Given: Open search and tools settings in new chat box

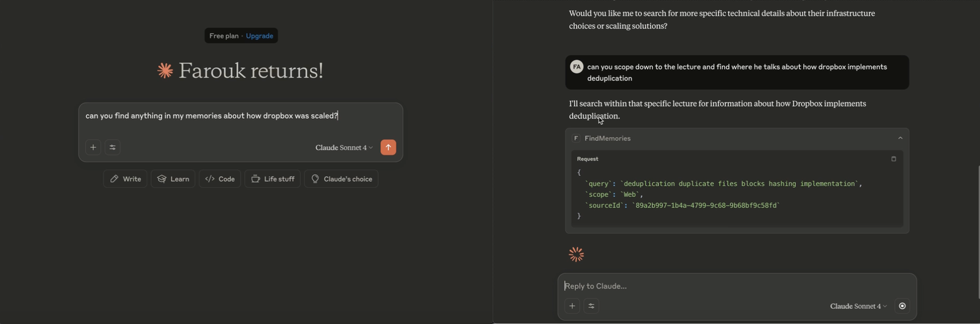Looking at the screenshot, I should tap(113, 148).
